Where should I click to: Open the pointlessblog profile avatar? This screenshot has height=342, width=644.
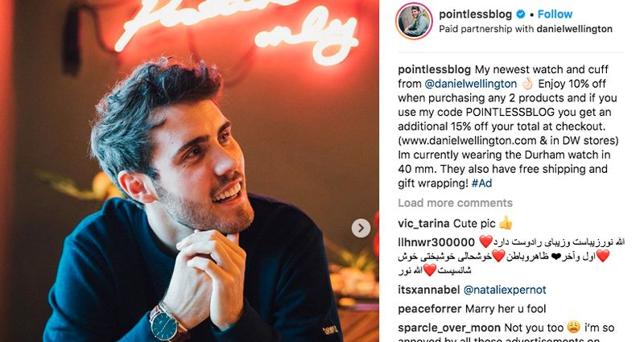click(x=414, y=21)
